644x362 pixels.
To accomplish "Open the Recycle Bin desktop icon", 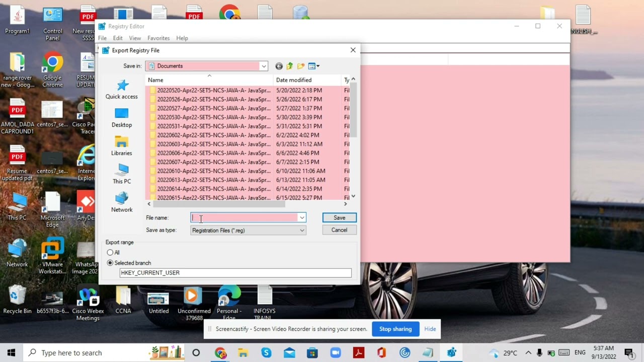I will click(17, 300).
